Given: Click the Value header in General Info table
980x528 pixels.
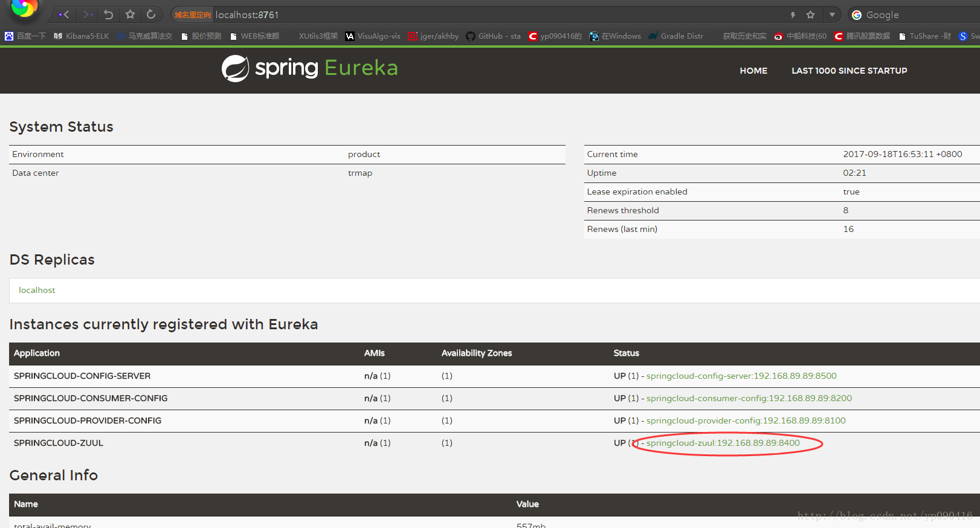Looking at the screenshot, I should click(527, 504).
